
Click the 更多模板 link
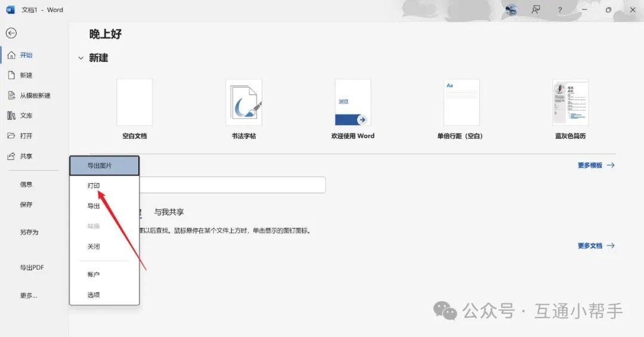590,165
